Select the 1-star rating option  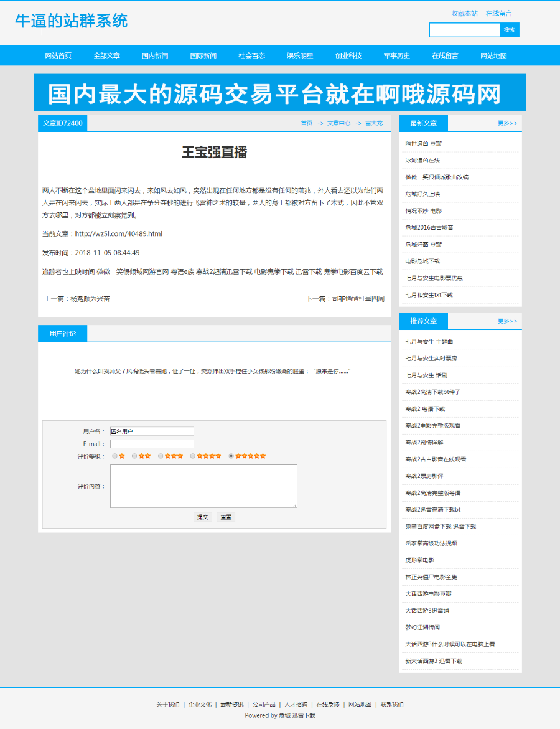click(x=113, y=456)
